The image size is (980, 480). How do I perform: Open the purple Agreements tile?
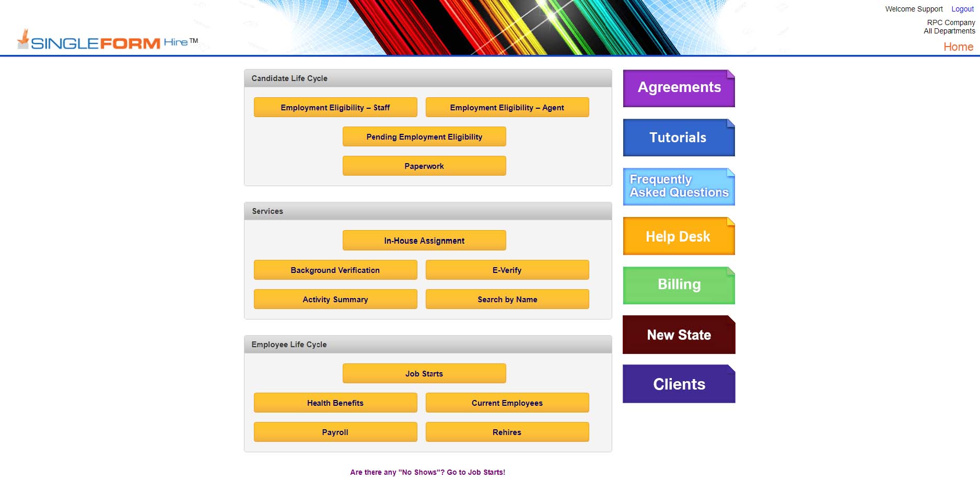coord(679,88)
